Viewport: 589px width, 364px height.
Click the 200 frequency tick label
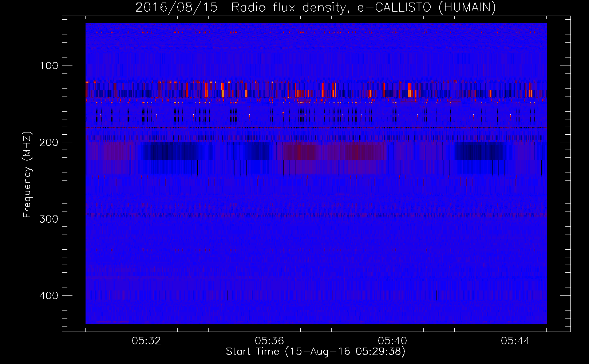pos(49,142)
